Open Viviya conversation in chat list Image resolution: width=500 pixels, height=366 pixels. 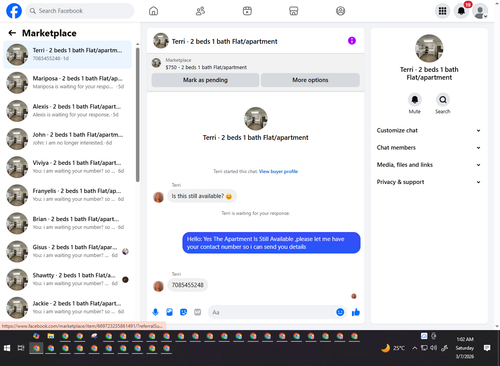click(x=68, y=167)
